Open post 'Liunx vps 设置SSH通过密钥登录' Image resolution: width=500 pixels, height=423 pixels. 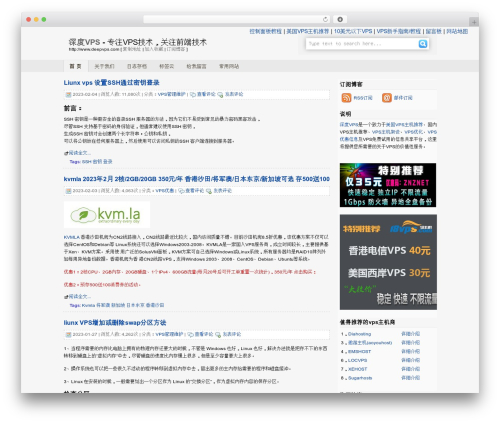[x=111, y=83]
